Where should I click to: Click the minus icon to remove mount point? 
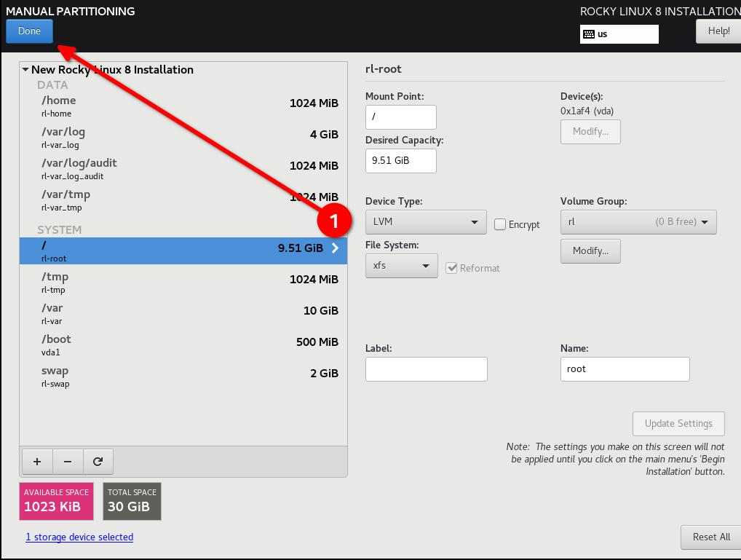click(x=68, y=461)
